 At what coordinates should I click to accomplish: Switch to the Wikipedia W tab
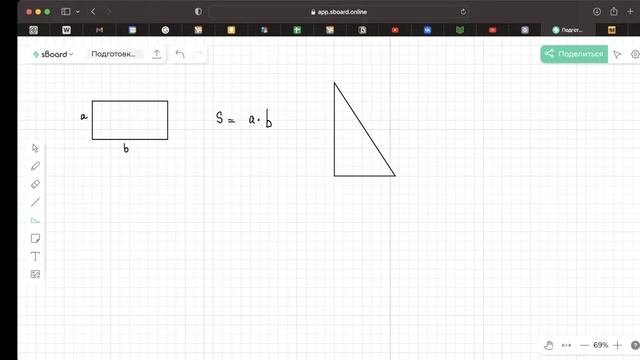click(x=66, y=30)
